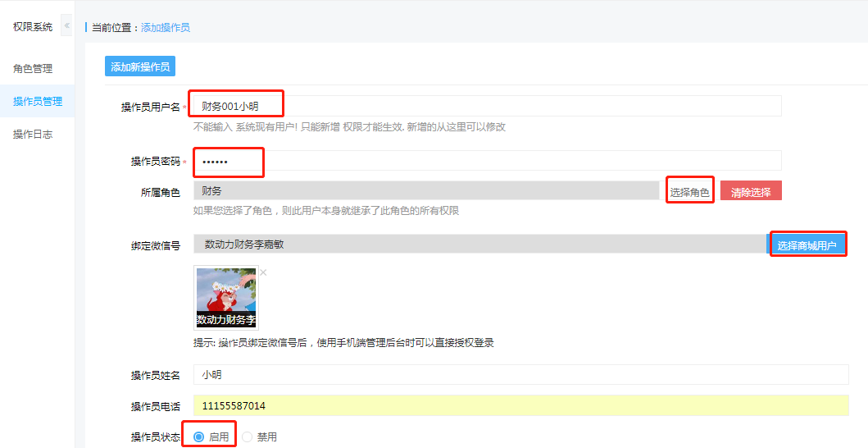This screenshot has width=868, height=448.
Task: Open 操作日志 in the sidebar
Action: (x=34, y=135)
